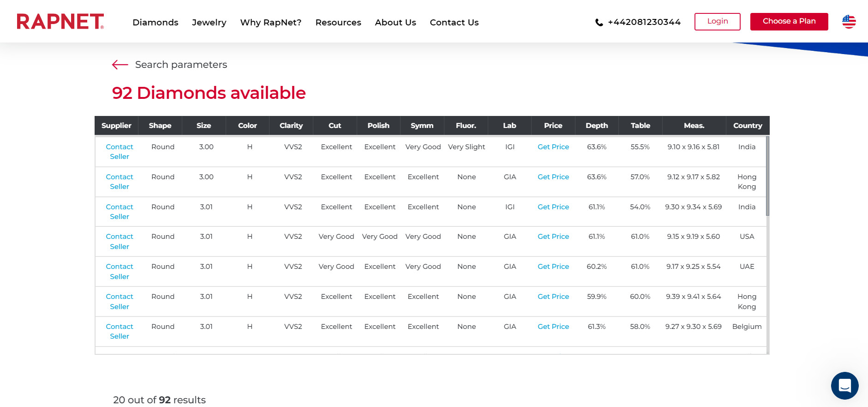Screen dimensions: 868x407
Task: Open the Why RapNet? menu
Action: pyautogui.click(x=271, y=22)
